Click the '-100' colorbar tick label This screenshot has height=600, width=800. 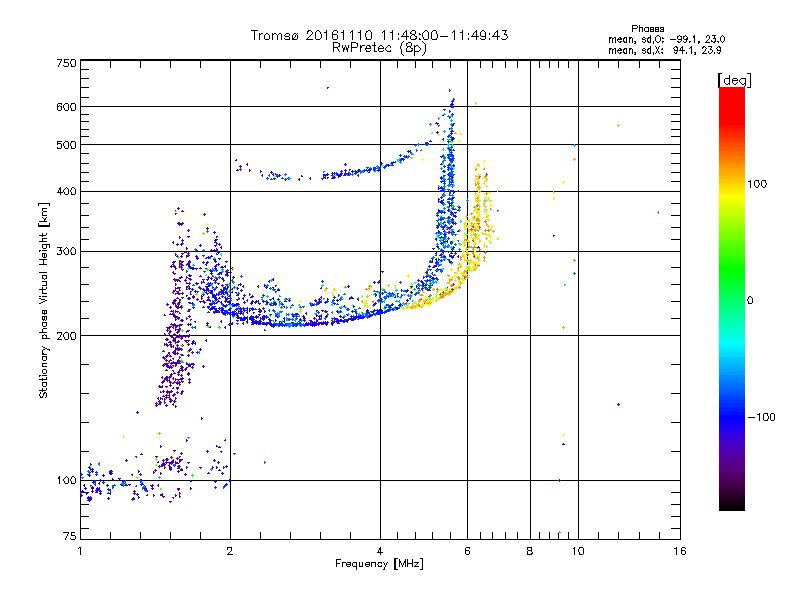pyautogui.click(x=761, y=417)
